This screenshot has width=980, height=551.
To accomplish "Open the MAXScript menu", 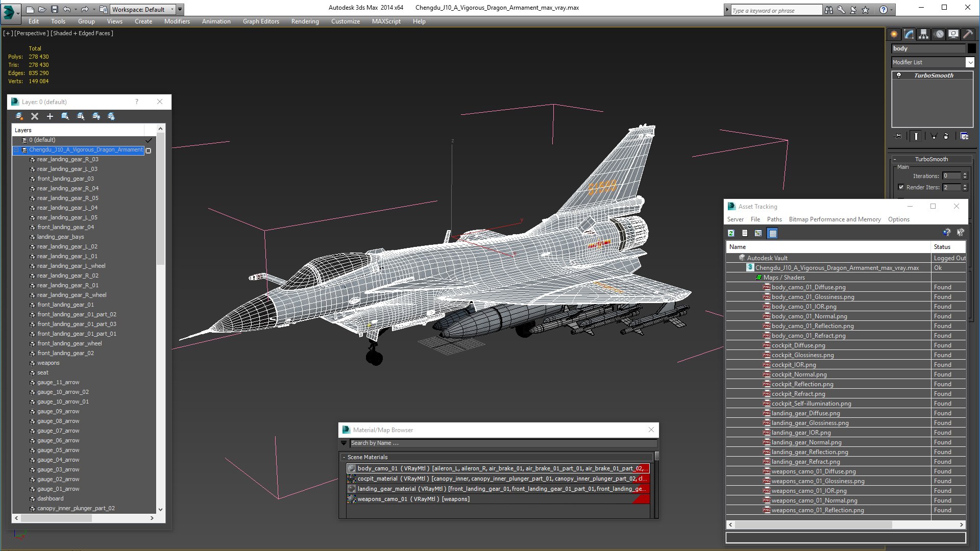I will tap(386, 21).
